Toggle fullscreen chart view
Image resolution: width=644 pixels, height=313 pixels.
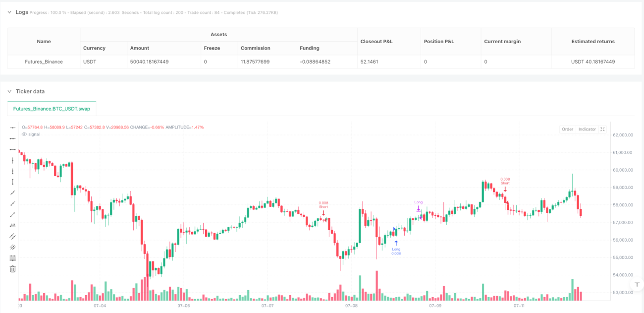pyautogui.click(x=602, y=129)
